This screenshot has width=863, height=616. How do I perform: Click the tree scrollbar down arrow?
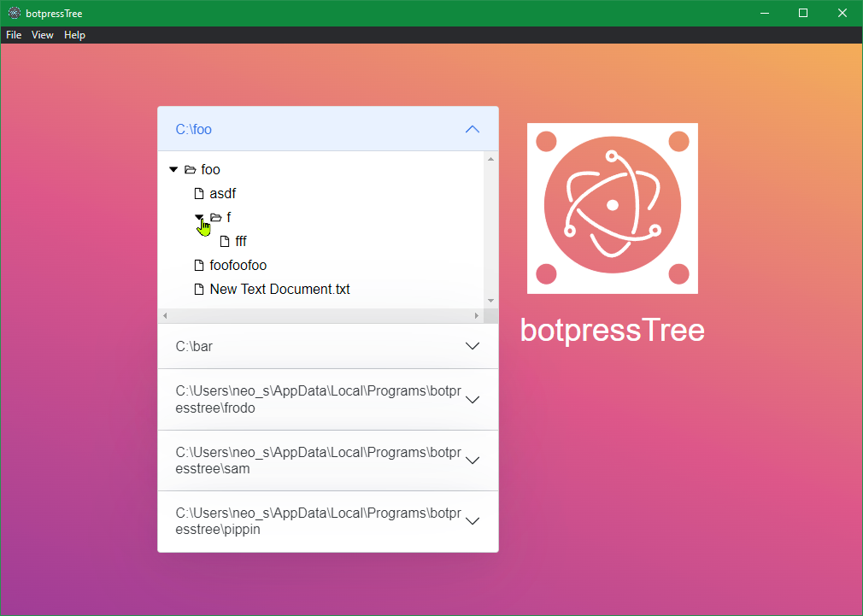(x=491, y=301)
